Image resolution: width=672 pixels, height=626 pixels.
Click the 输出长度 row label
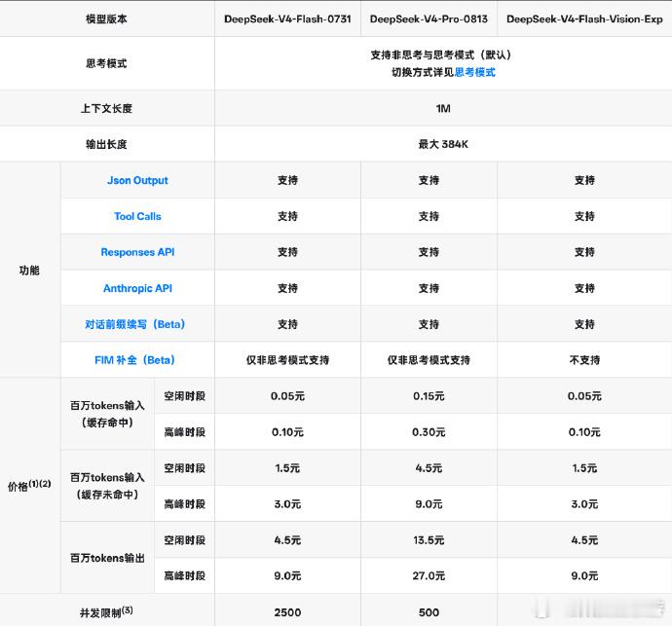pos(106,144)
